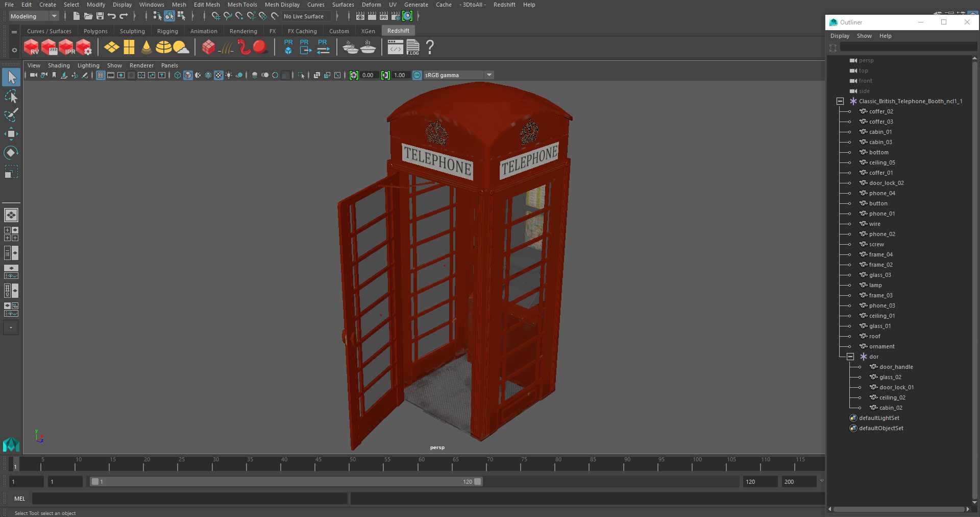Click New Scene icon in status line
The height and width of the screenshot is (517, 980).
(76, 16)
